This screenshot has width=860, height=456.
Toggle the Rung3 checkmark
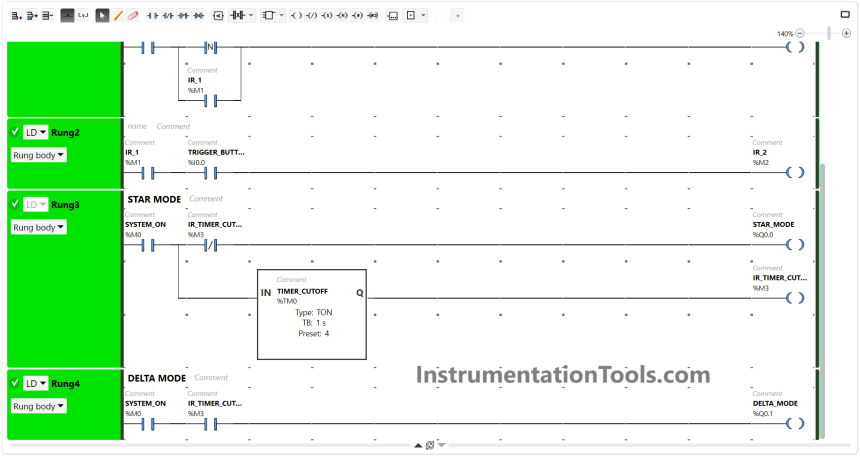(15, 204)
